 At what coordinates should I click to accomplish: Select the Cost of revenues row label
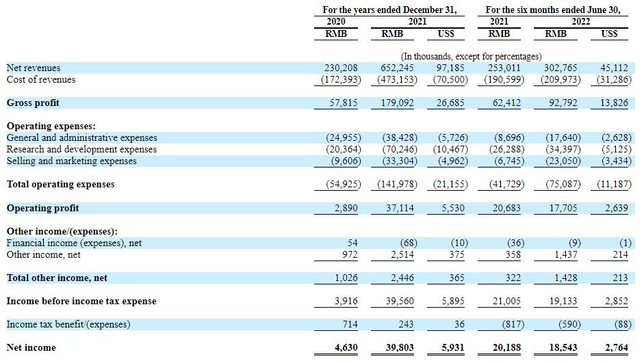(x=41, y=80)
